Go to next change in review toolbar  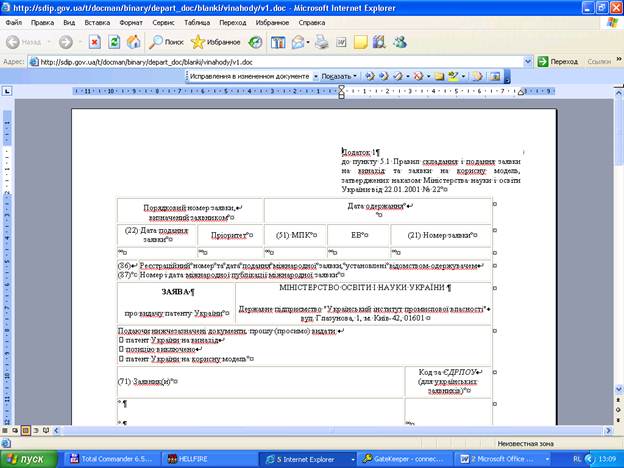click(x=383, y=76)
